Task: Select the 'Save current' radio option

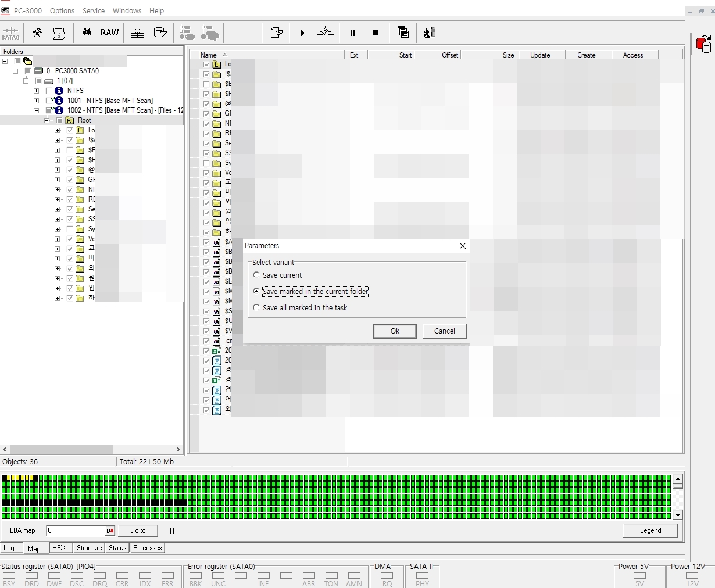Action: (256, 275)
